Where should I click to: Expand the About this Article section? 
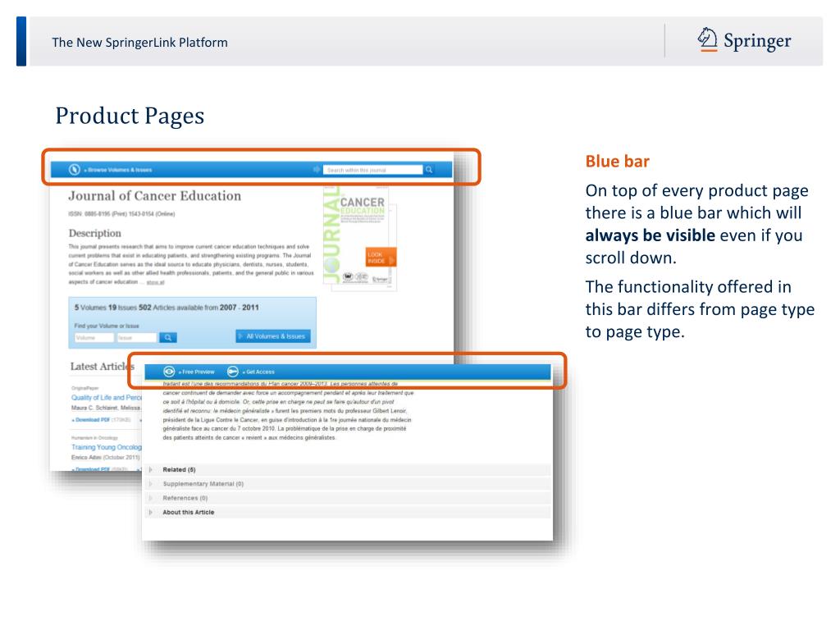tap(348, 512)
